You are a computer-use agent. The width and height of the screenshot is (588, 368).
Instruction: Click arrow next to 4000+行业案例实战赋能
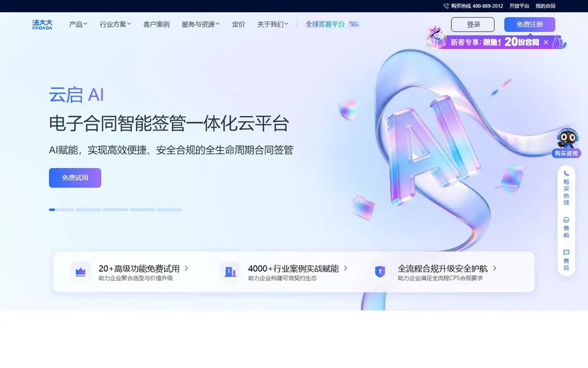click(345, 269)
